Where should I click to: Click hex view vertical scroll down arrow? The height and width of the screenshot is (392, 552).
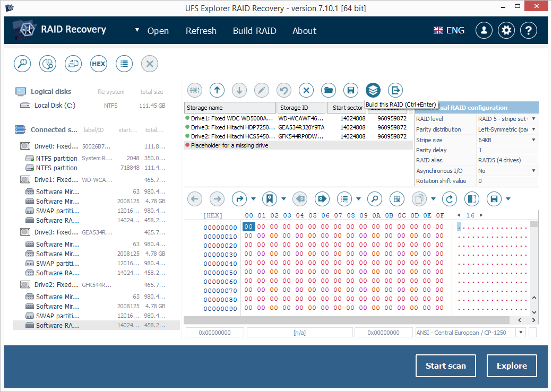(534, 312)
